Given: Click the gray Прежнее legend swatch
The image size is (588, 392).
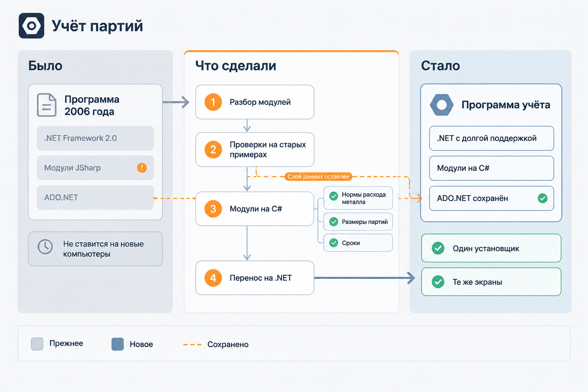Looking at the screenshot, I should pos(37,344).
